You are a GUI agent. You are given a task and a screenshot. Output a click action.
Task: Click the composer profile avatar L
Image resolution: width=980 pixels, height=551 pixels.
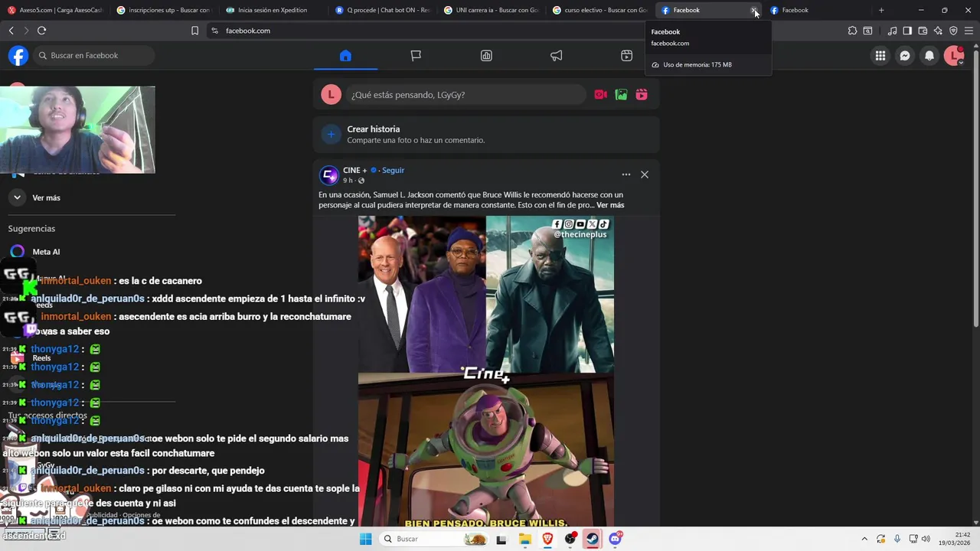click(331, 95)
